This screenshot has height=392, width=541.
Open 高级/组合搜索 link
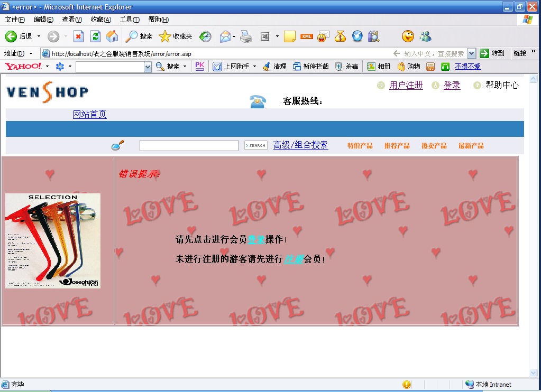point(300,145)
